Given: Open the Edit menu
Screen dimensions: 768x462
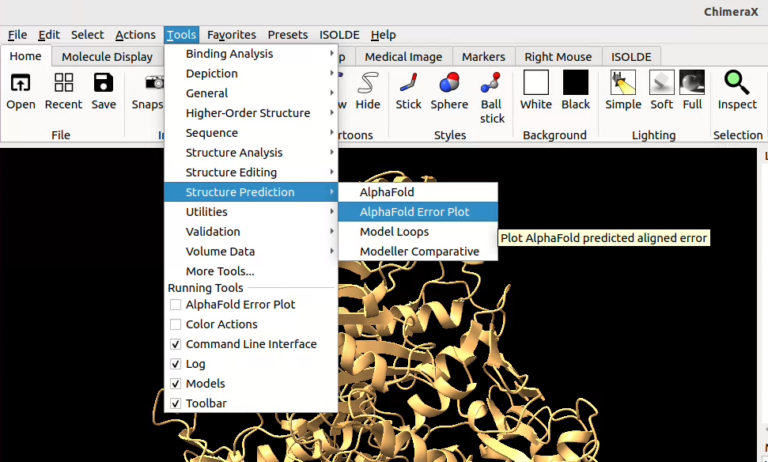Looking at the screenshot, I should pyautogui.click(x=49, y=35).
